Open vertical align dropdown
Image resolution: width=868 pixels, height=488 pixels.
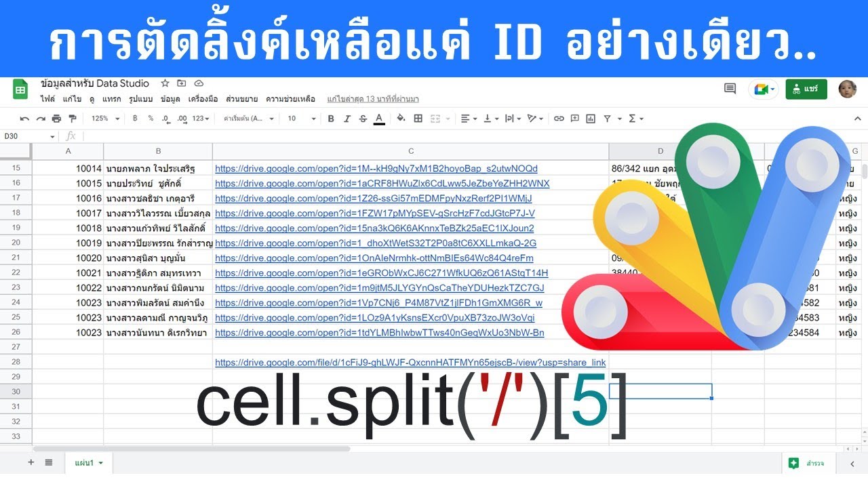[x=490, y=119]
